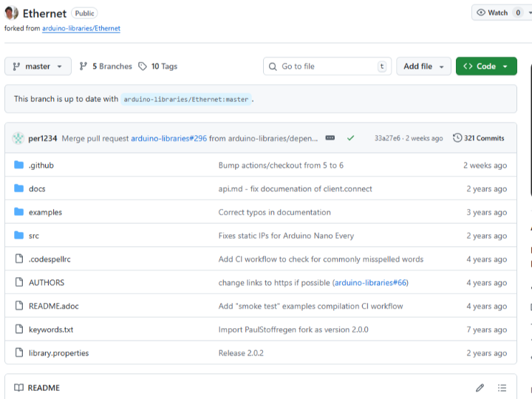Viewport: 532px width, 399px height.
Task: Open the 10 Tags page
Action: pyautogui.click(x=157, y=66)
